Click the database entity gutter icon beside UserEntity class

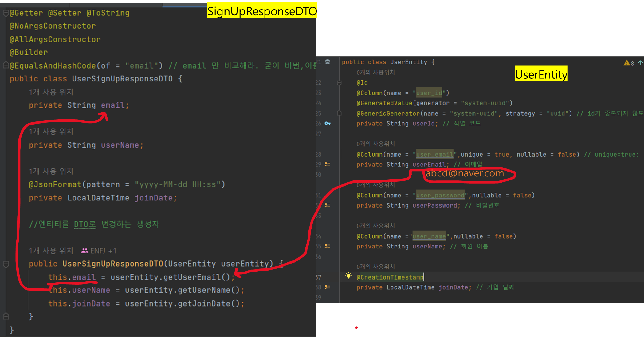[328, 62]
